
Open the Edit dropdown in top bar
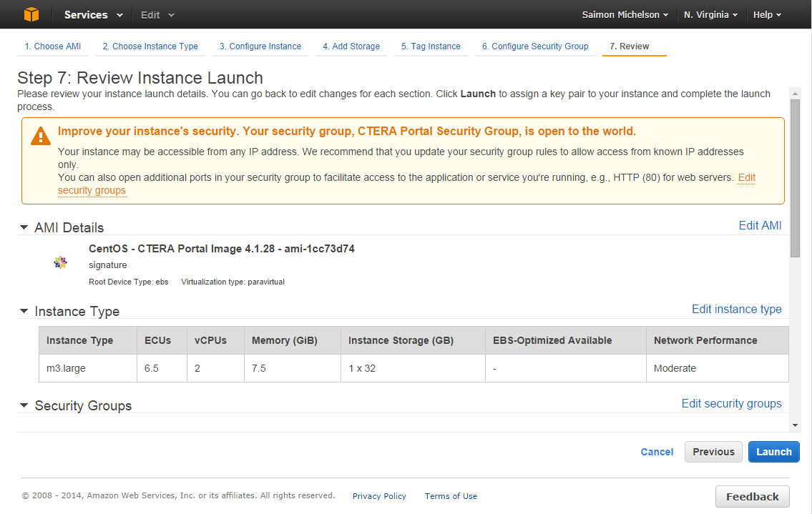click(157, 15)
